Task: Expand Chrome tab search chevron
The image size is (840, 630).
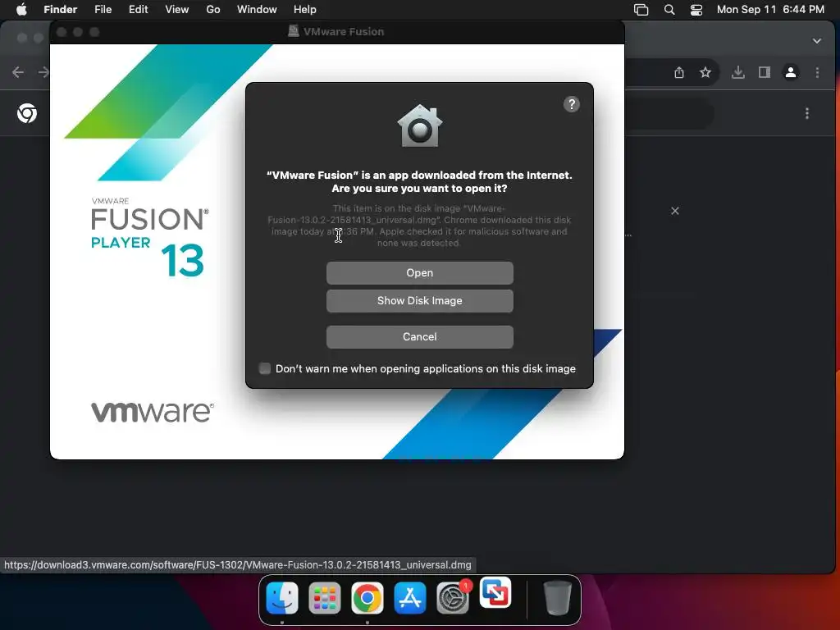Action: coord(816,41)
